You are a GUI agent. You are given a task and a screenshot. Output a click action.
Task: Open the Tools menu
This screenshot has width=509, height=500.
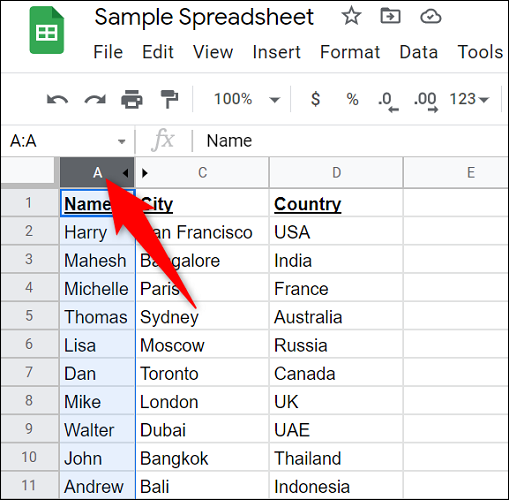pyautogui.click(x=480, y=52)
